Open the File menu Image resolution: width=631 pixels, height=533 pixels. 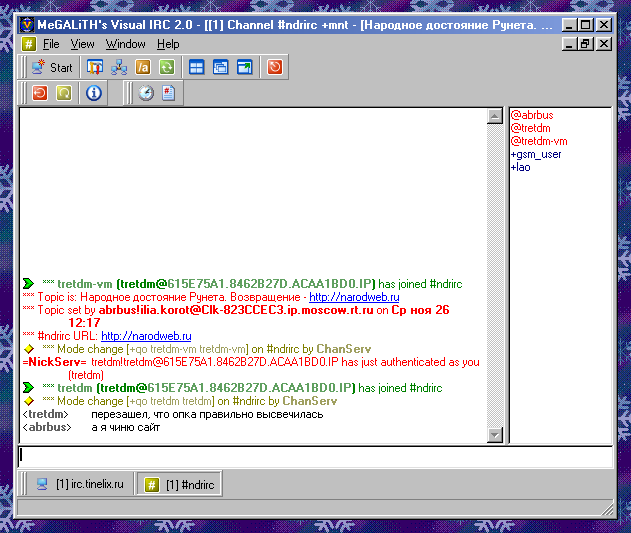pyautogui.click(x=51, y=44)
